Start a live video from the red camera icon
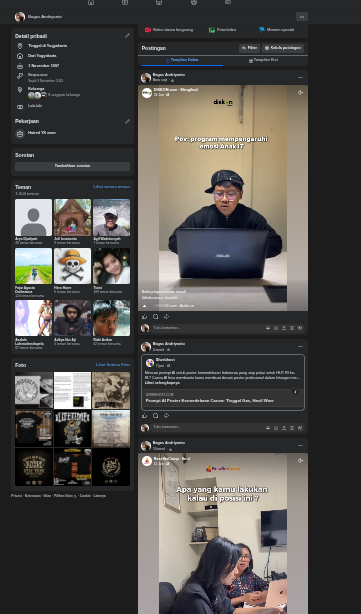The height and width of the screenshot is (614, 361). [148, 30]
